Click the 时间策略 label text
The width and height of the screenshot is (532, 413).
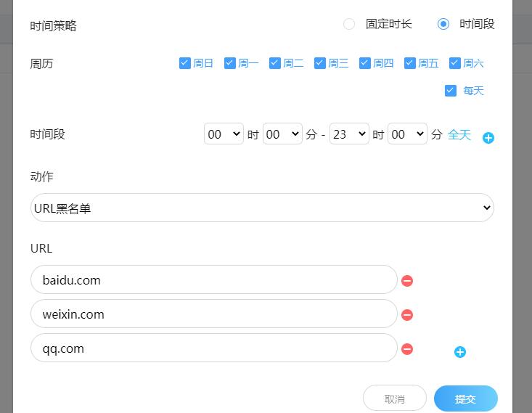tap(53, 26)
